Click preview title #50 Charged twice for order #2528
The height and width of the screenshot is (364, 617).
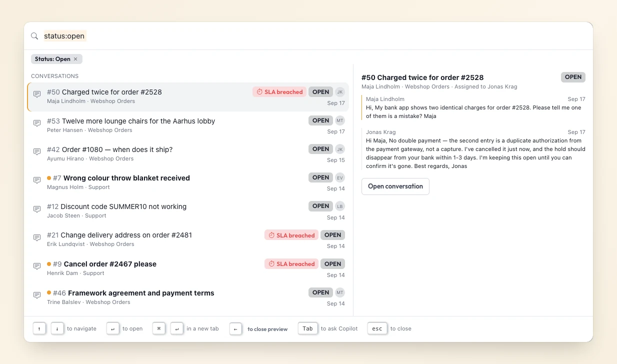click(422, 77)
